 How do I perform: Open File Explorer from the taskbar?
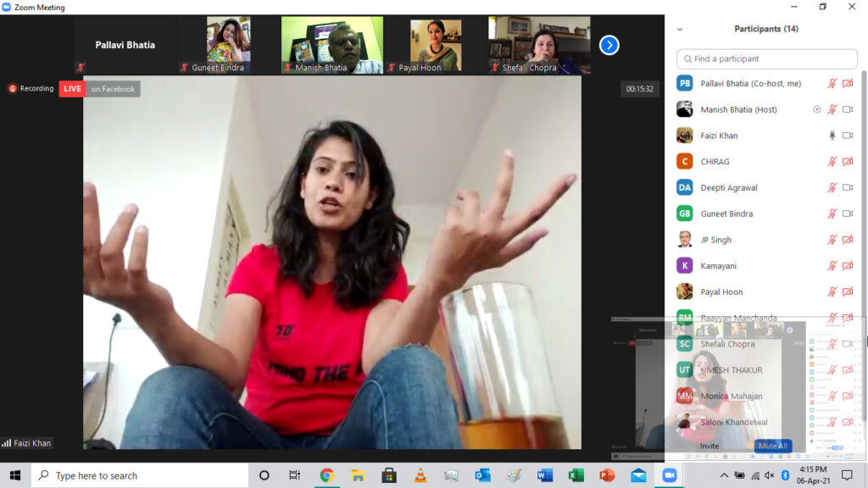click(x=358, y=475)
